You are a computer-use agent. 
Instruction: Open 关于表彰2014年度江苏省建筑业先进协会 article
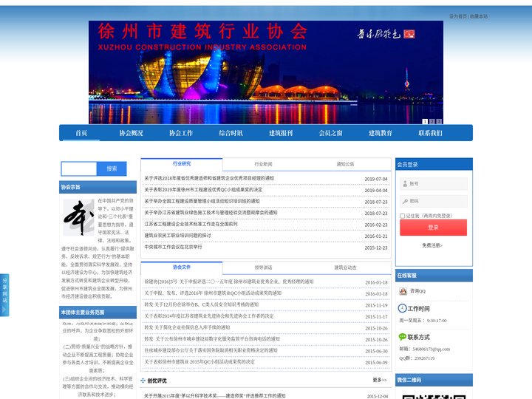[209, 316]
